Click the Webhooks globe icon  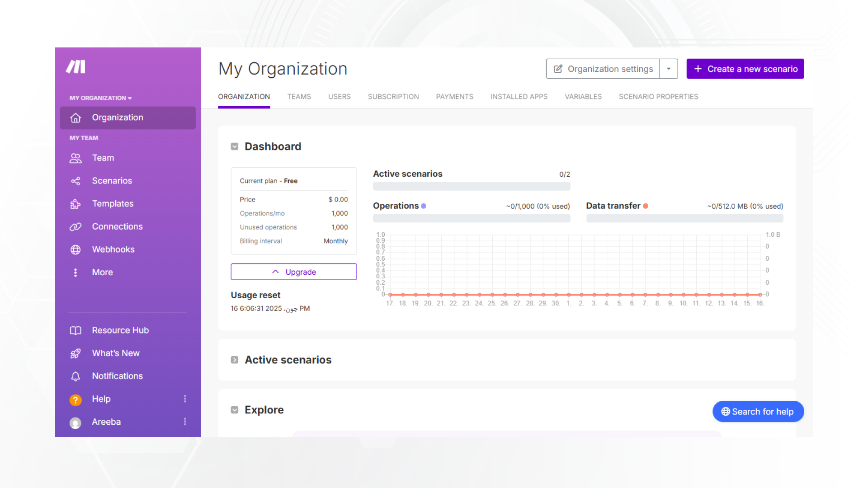[75, 250]
